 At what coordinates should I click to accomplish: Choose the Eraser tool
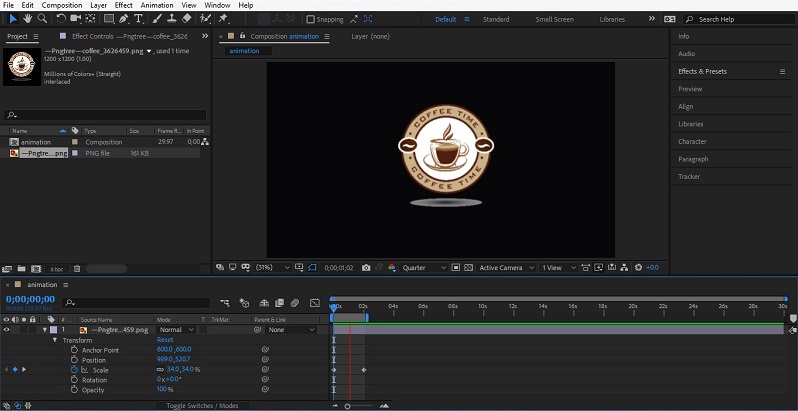187,18
